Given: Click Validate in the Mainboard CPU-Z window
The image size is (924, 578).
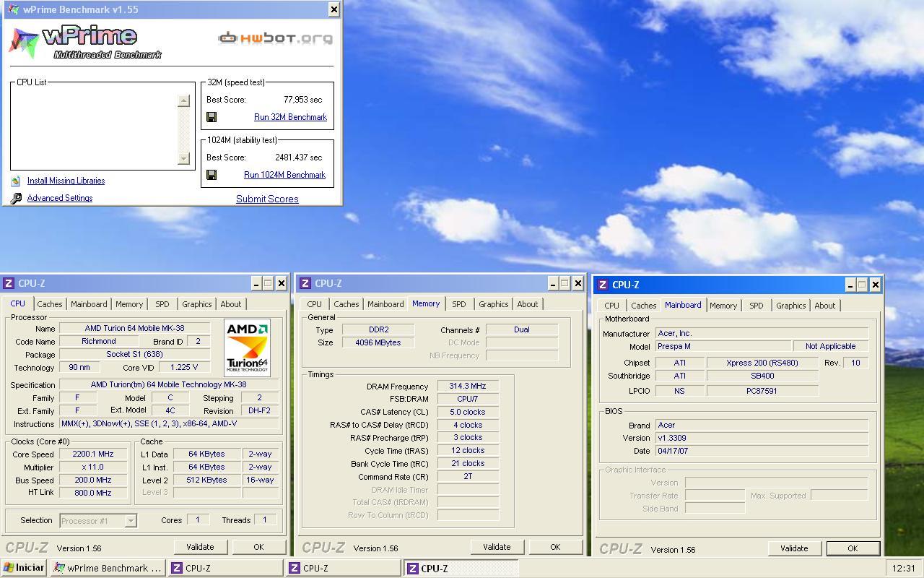Looking at the screenshot, I should click(x=794, y=548).
